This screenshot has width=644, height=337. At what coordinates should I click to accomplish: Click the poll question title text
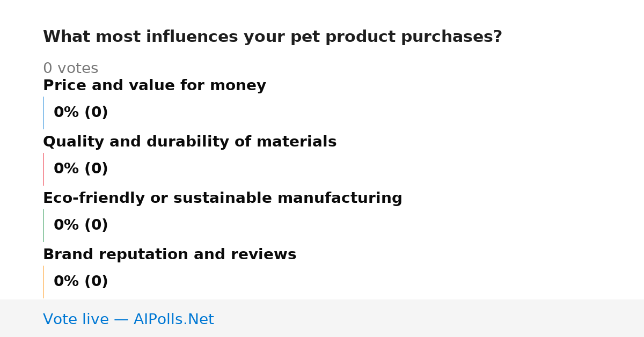[x=272, y=37]
